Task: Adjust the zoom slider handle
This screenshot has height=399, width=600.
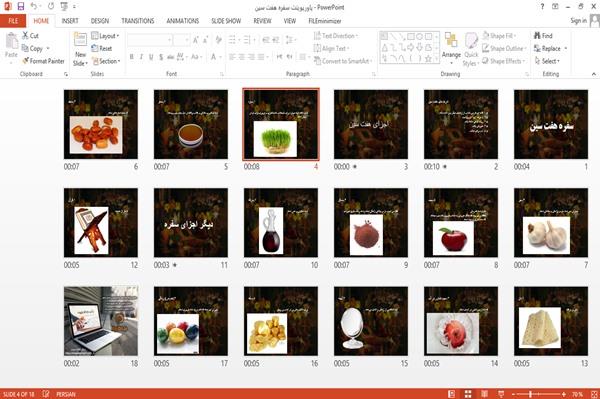Action: click(530, 394)
